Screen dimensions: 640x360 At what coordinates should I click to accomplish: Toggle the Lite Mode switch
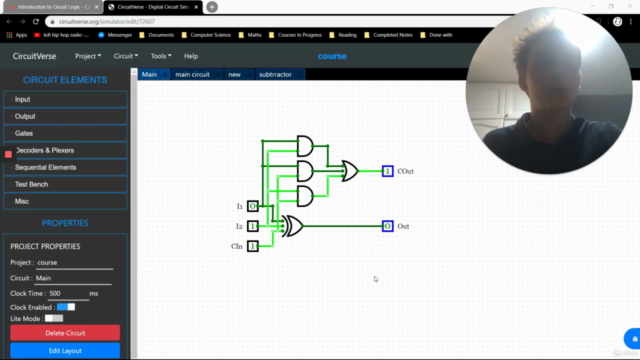pyautogui.click(x=54, y=318)
